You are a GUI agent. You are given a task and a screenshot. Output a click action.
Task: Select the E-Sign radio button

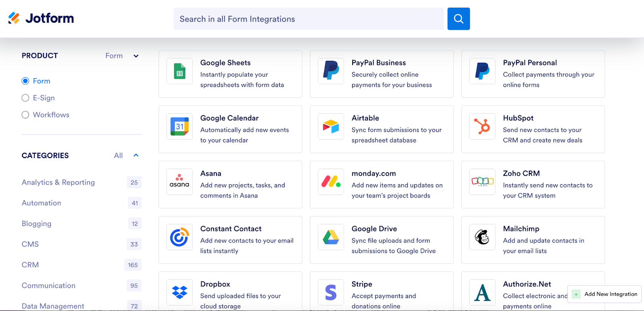pyautogui.click(x=25, y=98)
